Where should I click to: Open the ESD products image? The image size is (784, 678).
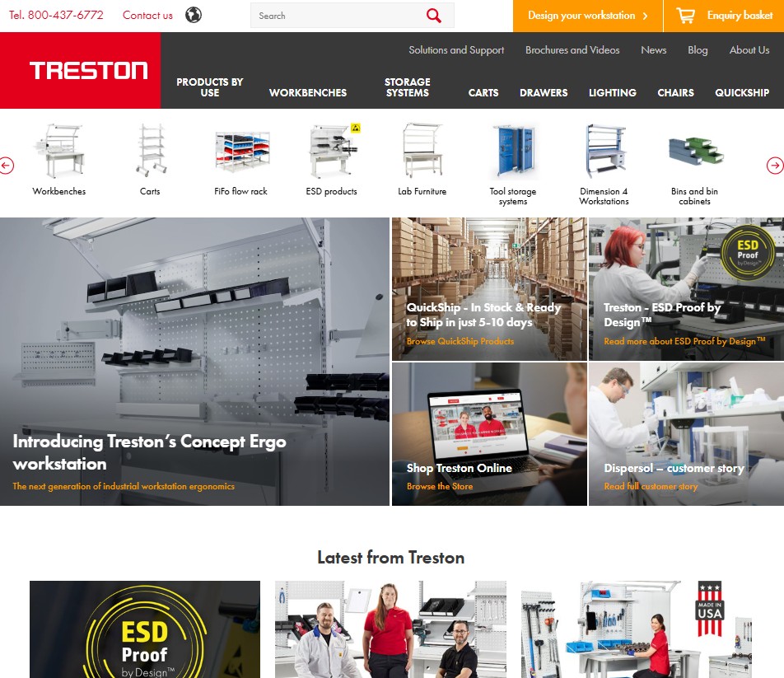point(334,151)
